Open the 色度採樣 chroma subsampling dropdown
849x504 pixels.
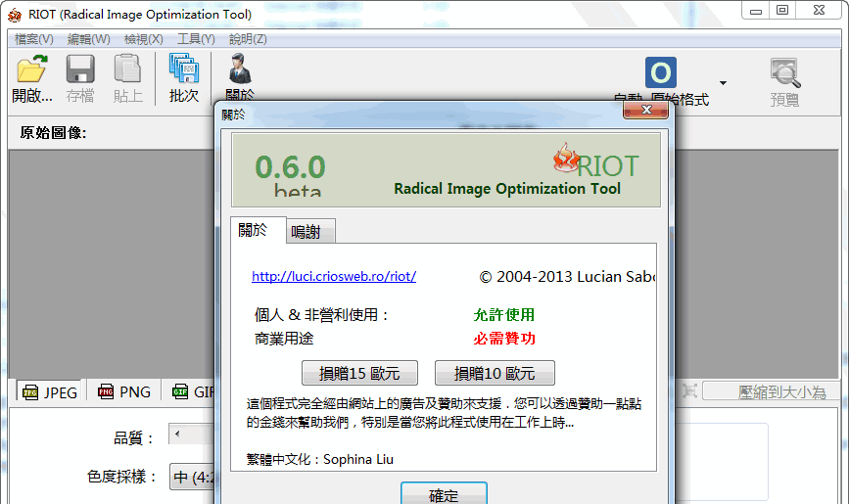coord(193,477)
